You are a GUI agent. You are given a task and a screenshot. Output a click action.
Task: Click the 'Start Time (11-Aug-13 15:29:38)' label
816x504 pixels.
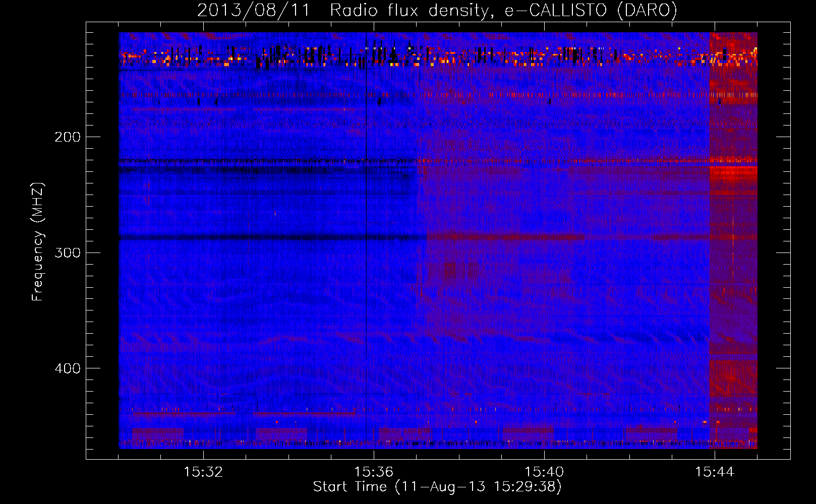click(x=437, y=487)
